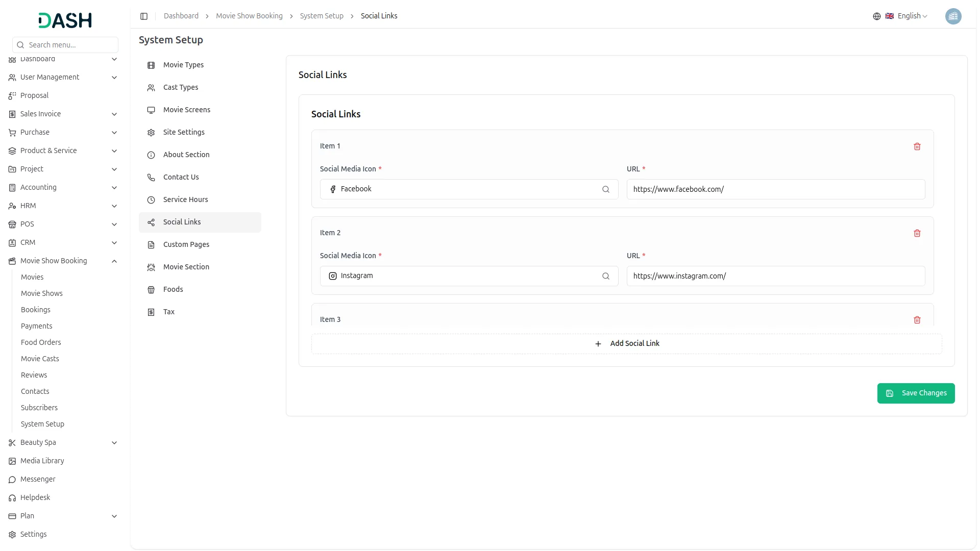Open the Dashboard breadcrumb link
This screenshot has width=980, height=551.
tap(181, 16)
